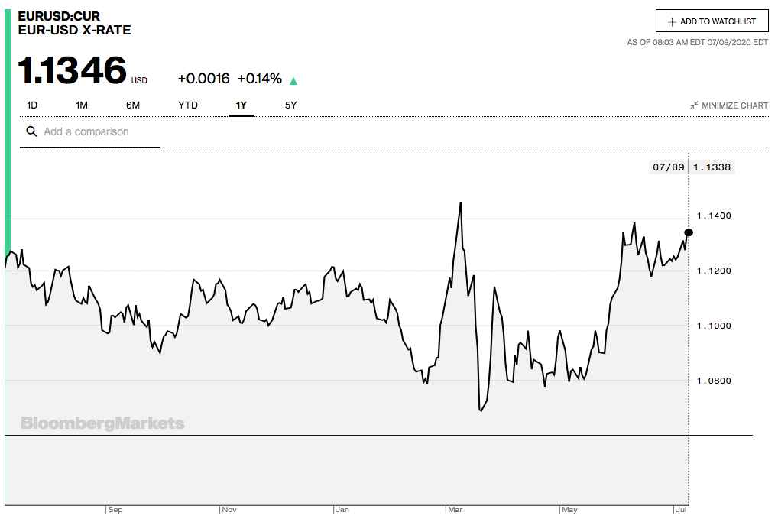The image size is (778, 532).
Task: Click the 1.1400 y-axis label
Action: coord(714,216)
